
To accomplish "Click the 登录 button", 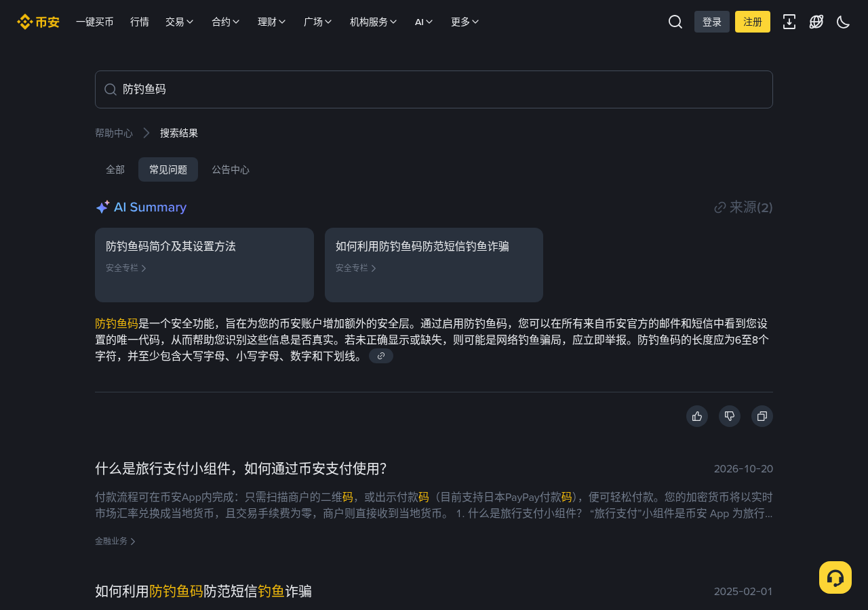I will 712,22.
